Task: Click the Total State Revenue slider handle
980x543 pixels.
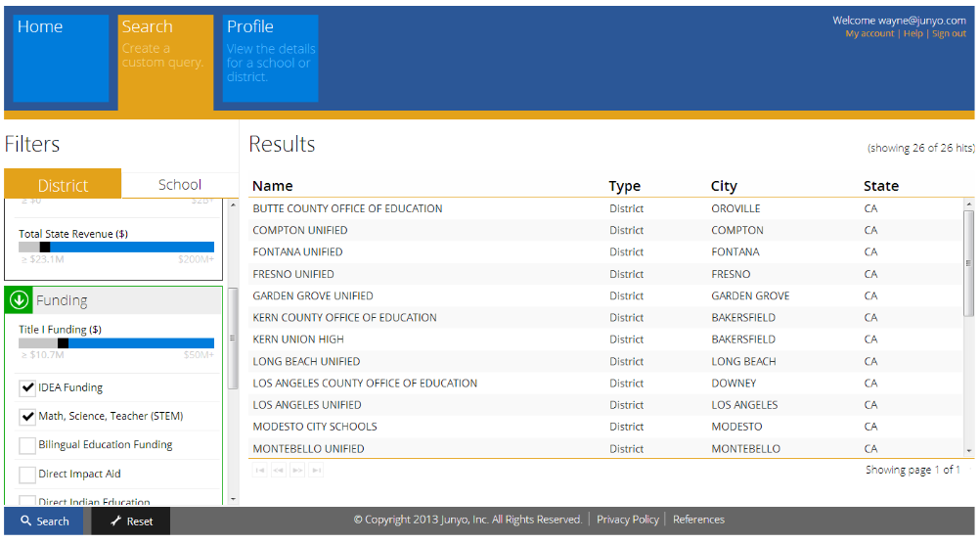Action: (x=45, y=247)
